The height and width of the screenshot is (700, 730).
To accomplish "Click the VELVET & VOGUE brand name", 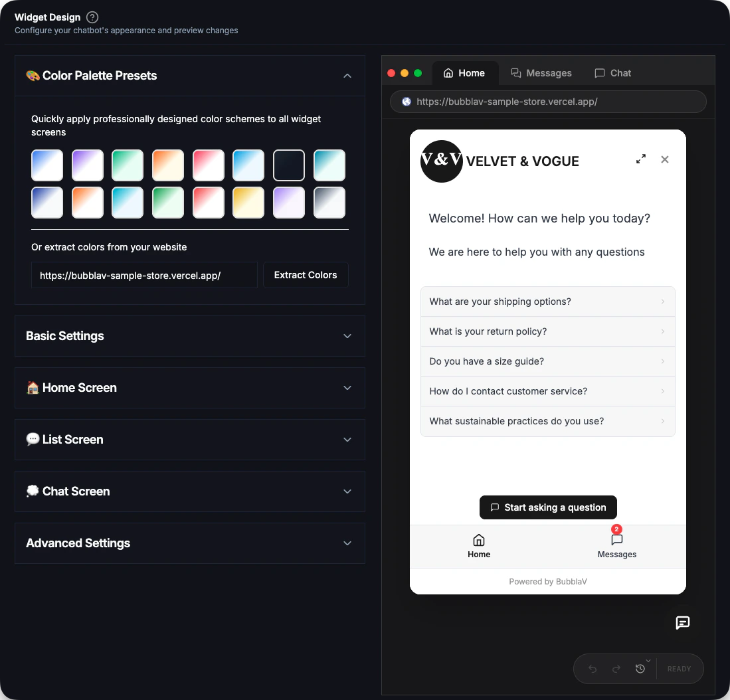I will [522, 161].
